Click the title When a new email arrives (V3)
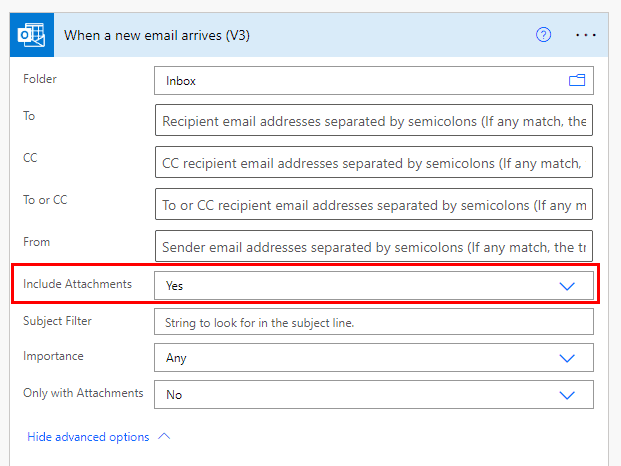This screenshot has width=621, height=466. point(157,35)
